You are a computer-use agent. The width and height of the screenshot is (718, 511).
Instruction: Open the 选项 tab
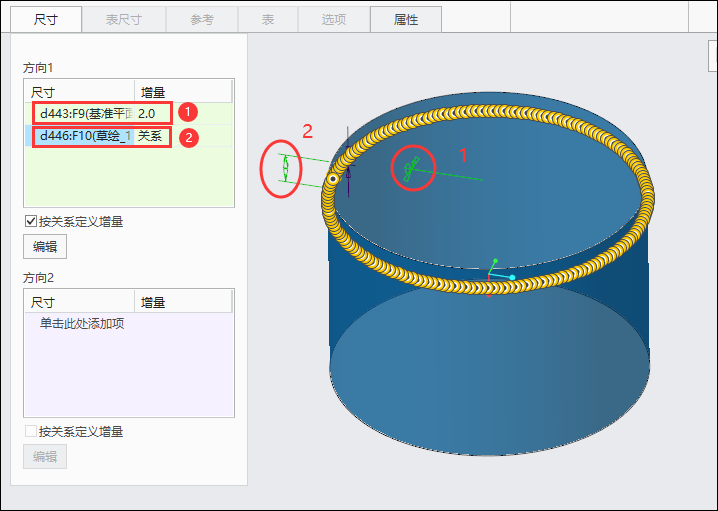tap(334, 20)
